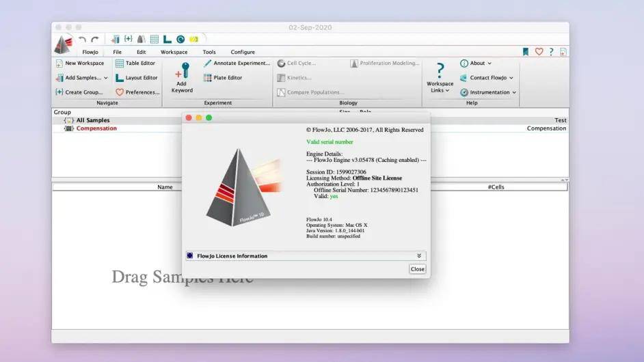Open the Workspace ribbon tab

tap(174, 52)
